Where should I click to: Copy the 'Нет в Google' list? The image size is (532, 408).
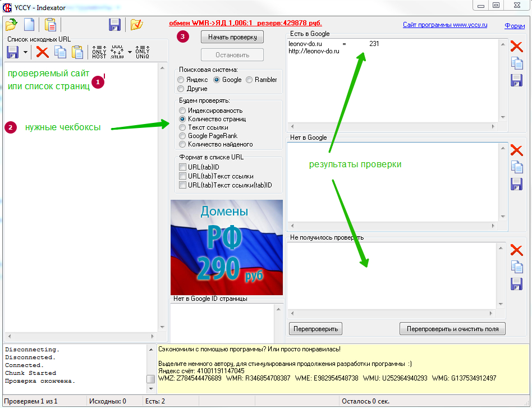[x=517, y=167]
